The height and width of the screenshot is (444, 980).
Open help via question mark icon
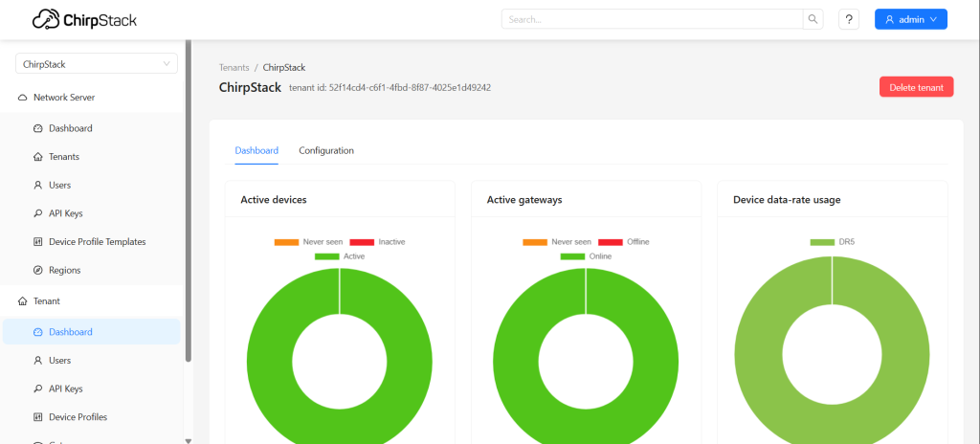[848, 19]
